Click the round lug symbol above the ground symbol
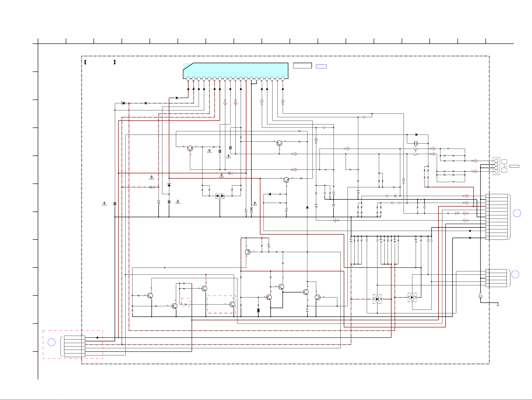Image resolution: width=532 pixels, height=400 pixels. point(480,296)
